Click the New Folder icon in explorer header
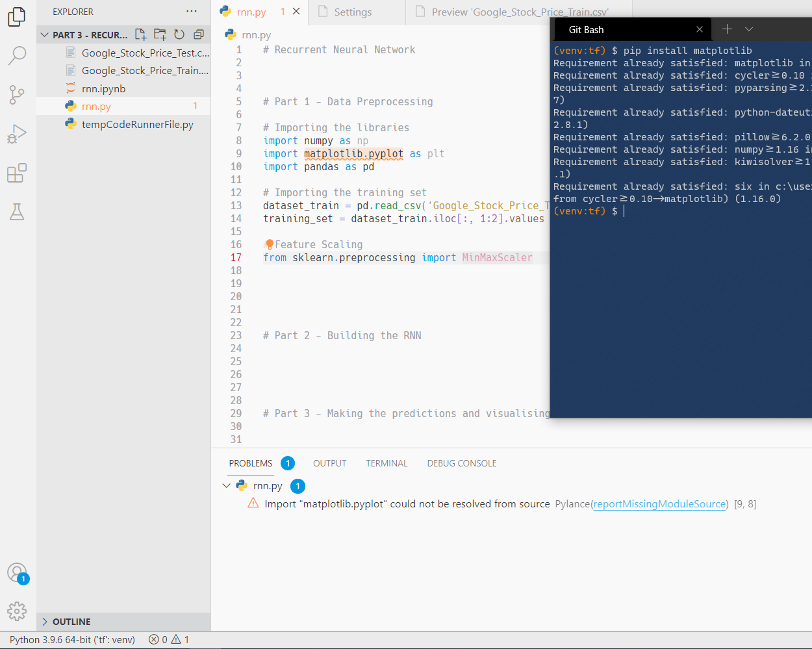Screen dimensions: 812x649 pos(160,34)
